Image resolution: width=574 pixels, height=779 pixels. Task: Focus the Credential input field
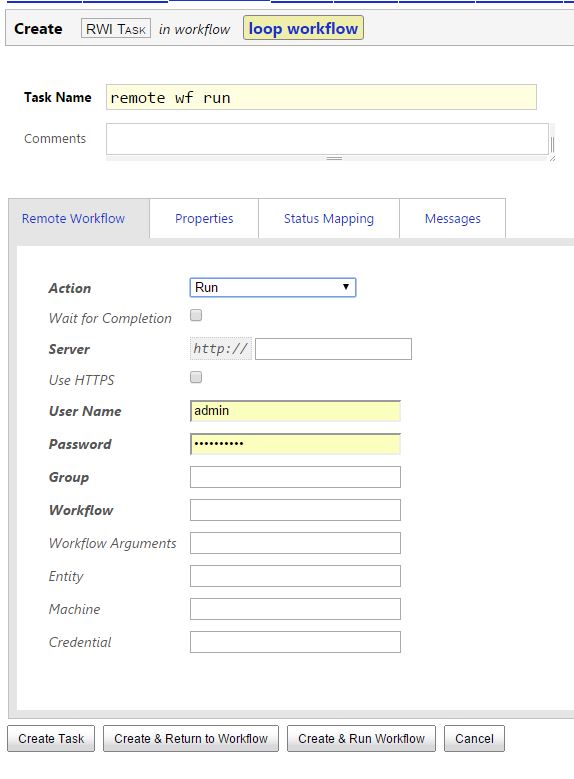point(295,642)
